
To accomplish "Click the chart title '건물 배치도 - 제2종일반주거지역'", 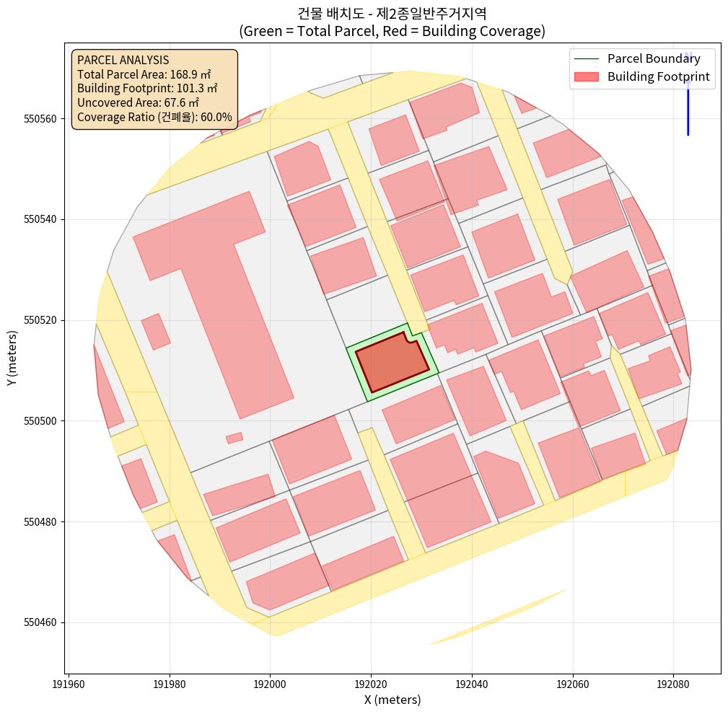I will [x=392, y=13].
